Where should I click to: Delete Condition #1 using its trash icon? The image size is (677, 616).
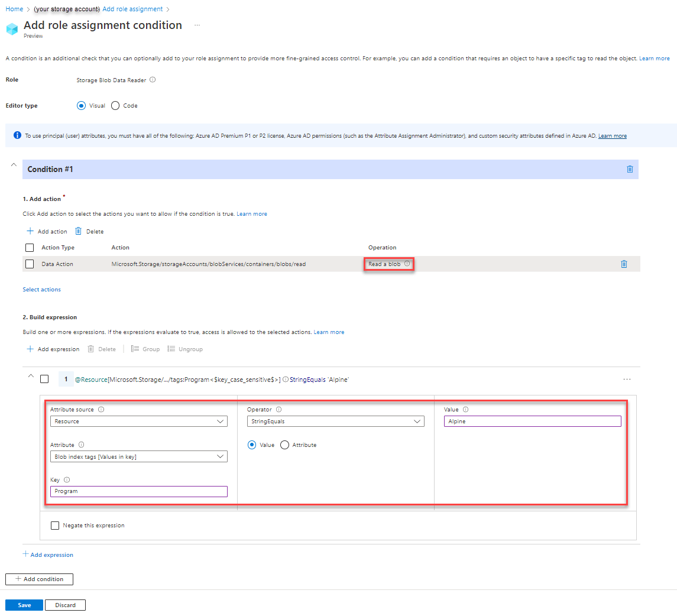(629, 169)
